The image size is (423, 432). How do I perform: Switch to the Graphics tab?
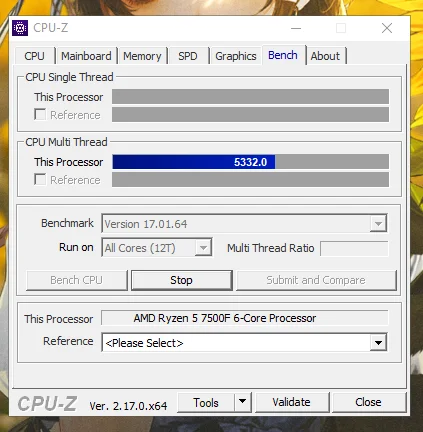click(x=236, y=56)
